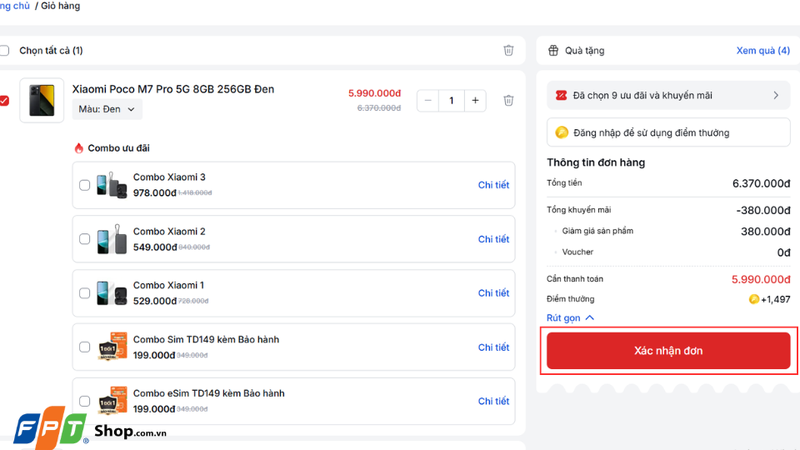Open Chi tiết for Combo Xiaomi 3
Screen dimensions: 800x450
point(493,185)
